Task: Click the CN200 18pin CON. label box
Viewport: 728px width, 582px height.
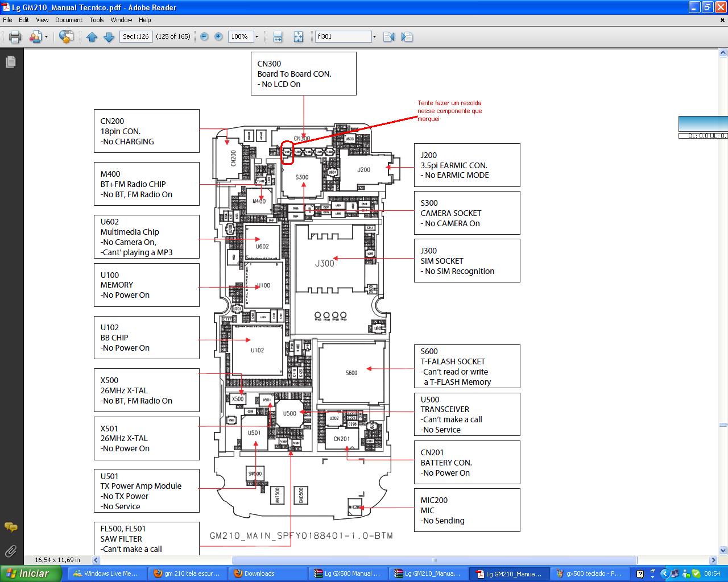Action: (x=147, y=131)
